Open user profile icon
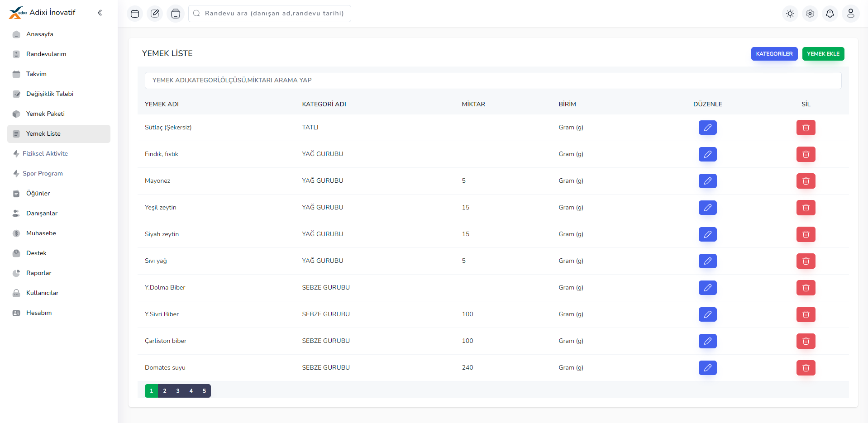868x423 pixels. pyautogui.click(x=851, y=14)
